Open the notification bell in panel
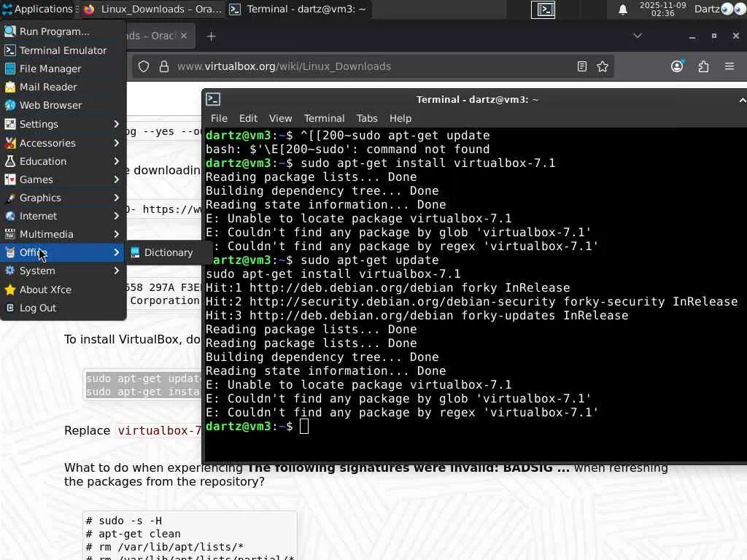 (623, 9)
